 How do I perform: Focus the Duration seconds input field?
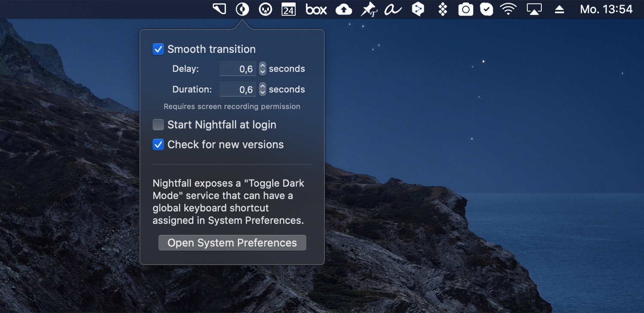pos(238,89)
